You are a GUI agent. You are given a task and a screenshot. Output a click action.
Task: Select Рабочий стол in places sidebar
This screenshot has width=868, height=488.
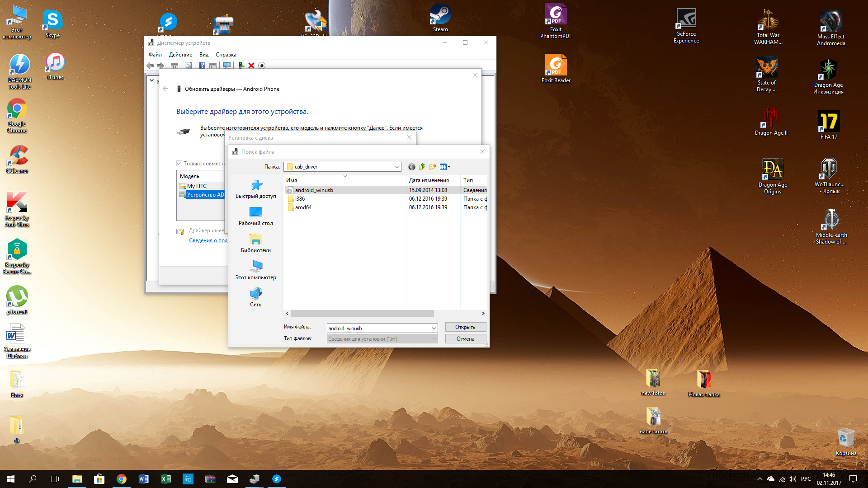point(256,216)
